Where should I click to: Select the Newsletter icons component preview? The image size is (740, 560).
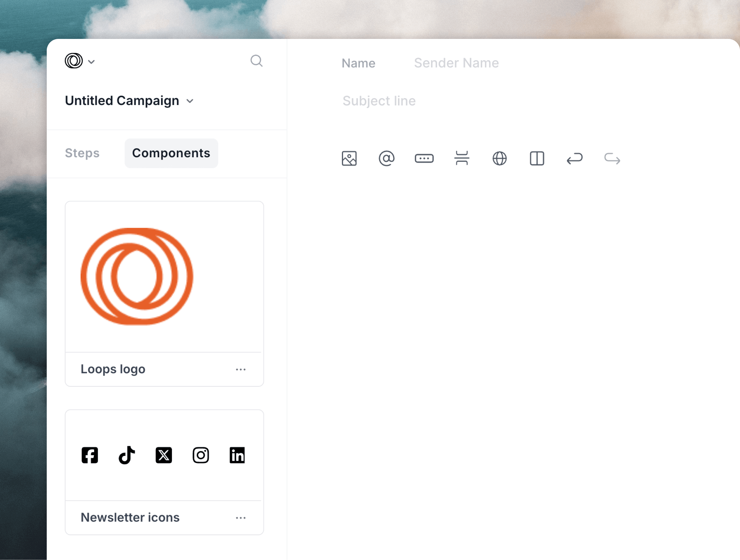[x=164, y=455]
